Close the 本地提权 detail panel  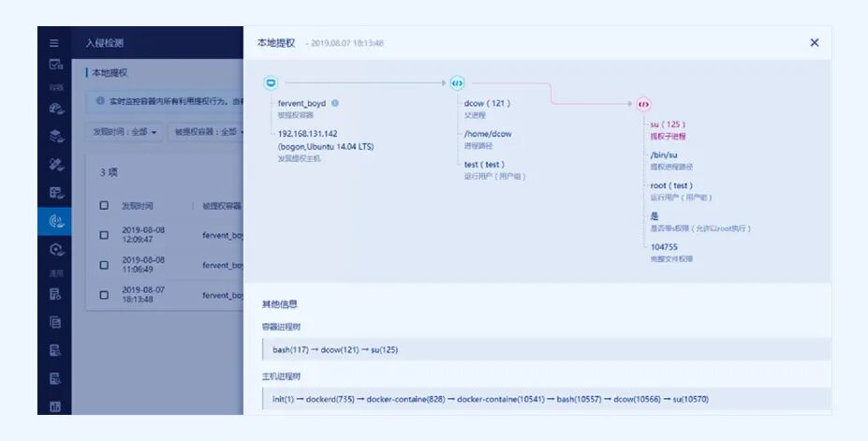(x=815, y=43)
